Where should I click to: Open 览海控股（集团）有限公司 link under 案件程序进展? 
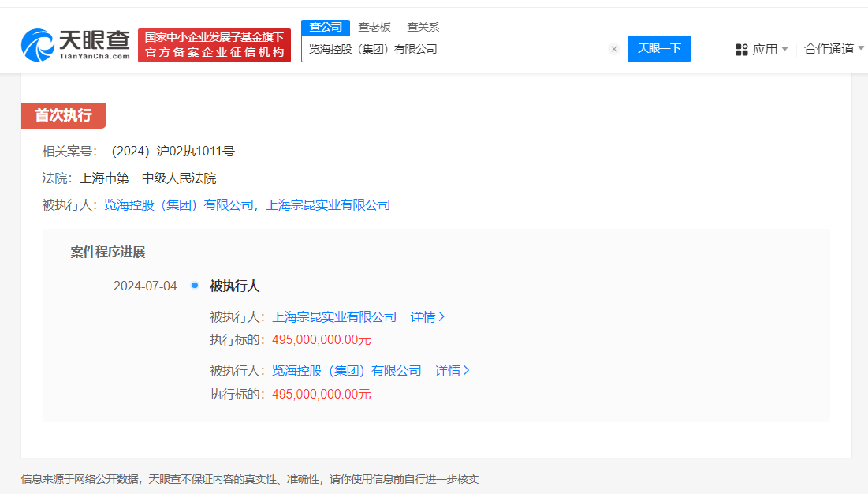coord(347,371)
